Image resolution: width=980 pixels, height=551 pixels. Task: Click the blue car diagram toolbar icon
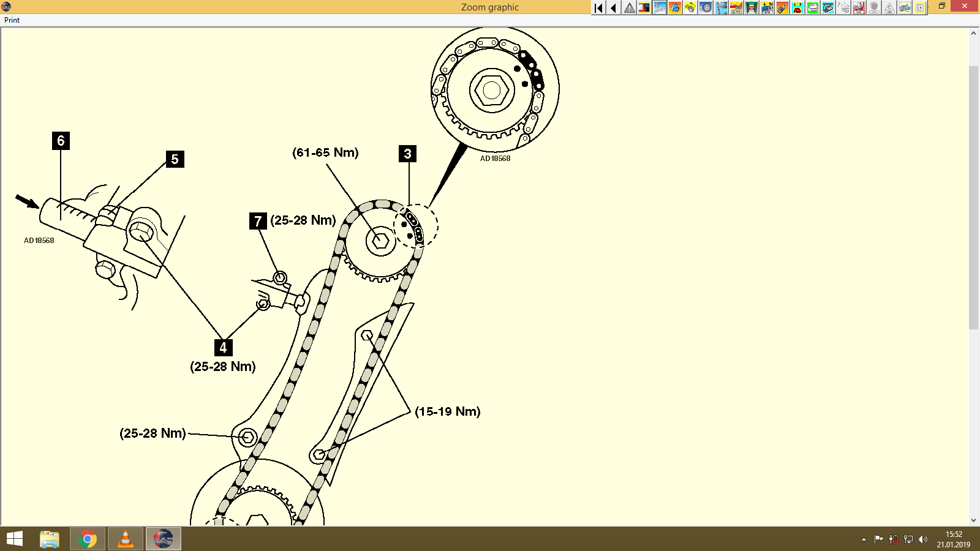pyautogui.click(x=905, y=8)
